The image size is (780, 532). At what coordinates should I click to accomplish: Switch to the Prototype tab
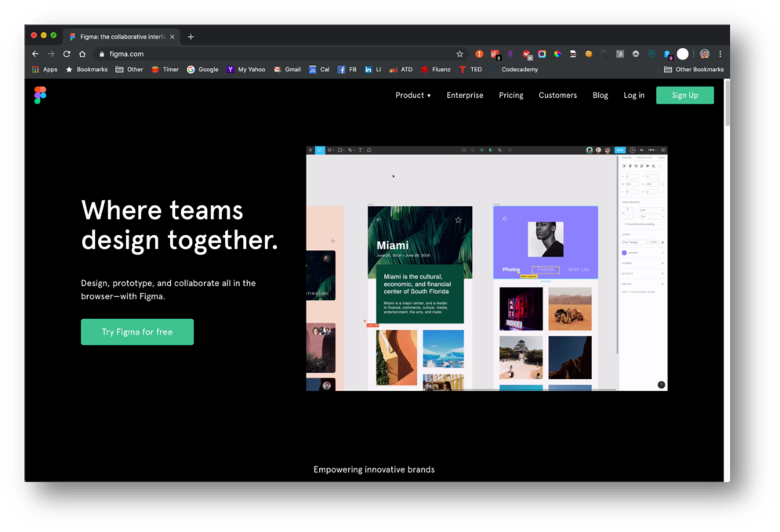point(644,157)
